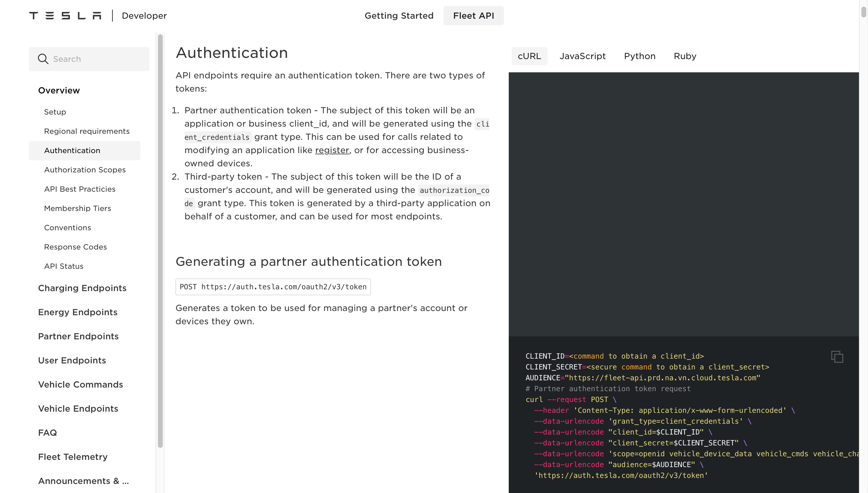Expand User Endpoints in sidebar
This screenshot has height=493, width=868.
(72, 360)
